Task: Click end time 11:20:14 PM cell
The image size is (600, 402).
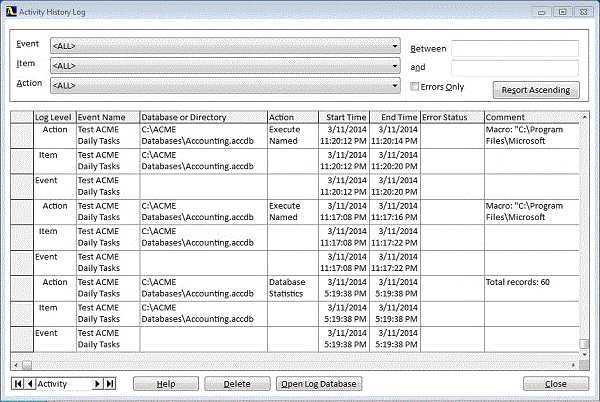Action: click(395, 135)
